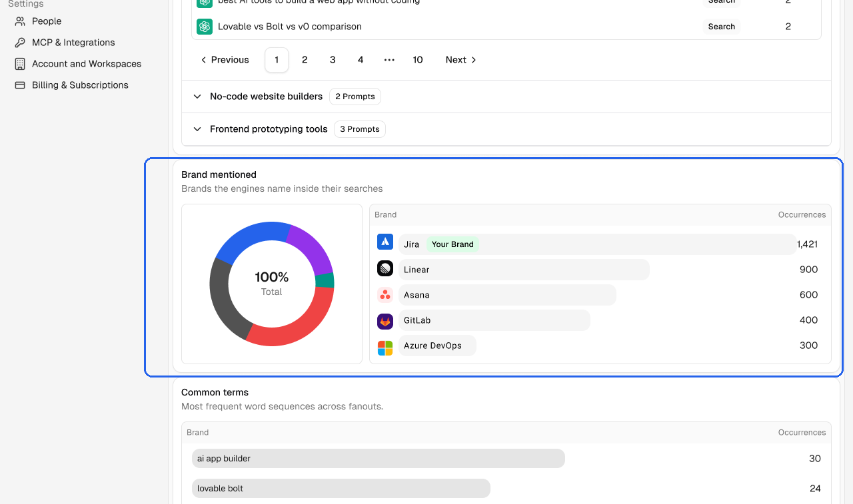853x504 pixels.
Task: Click the 3 Prompts badge
Action: click(x=360, y=129)
